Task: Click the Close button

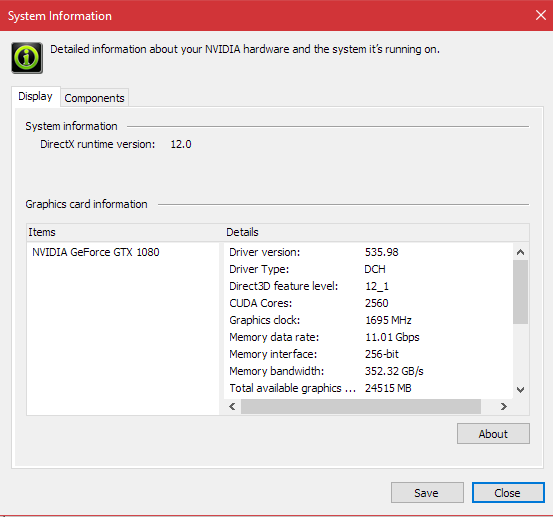Action: (508, 492)
